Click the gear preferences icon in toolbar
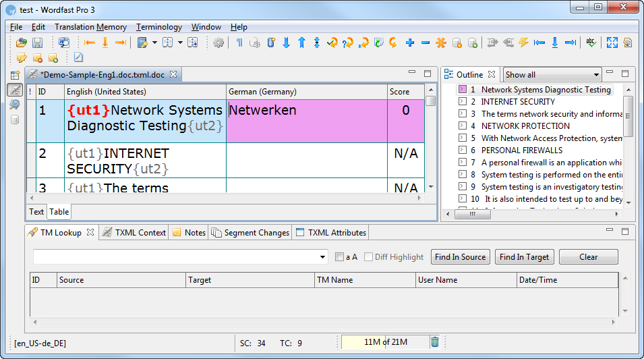Screen dimensions: 644x359 pyautogui.click(x=218, y=43)
